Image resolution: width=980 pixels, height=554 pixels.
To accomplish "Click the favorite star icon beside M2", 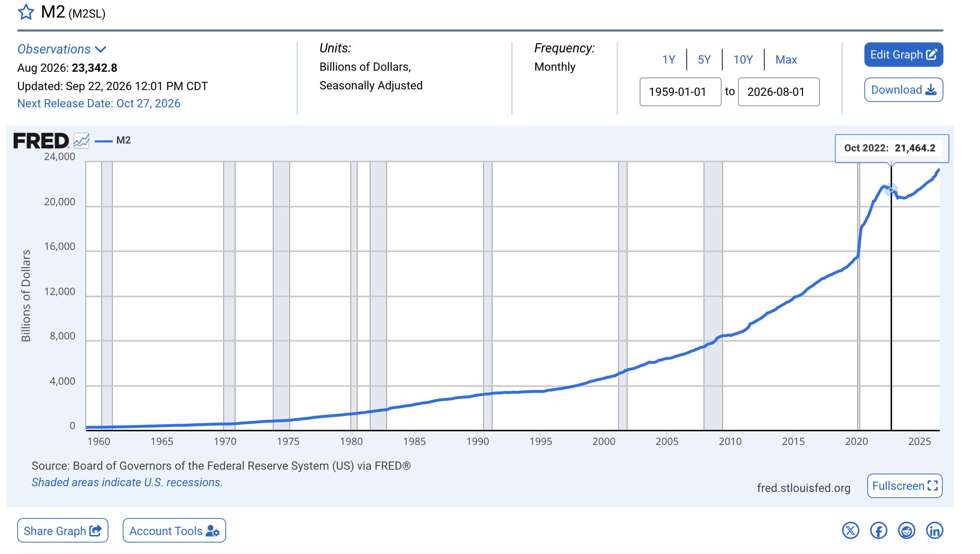I will (26, 12).
